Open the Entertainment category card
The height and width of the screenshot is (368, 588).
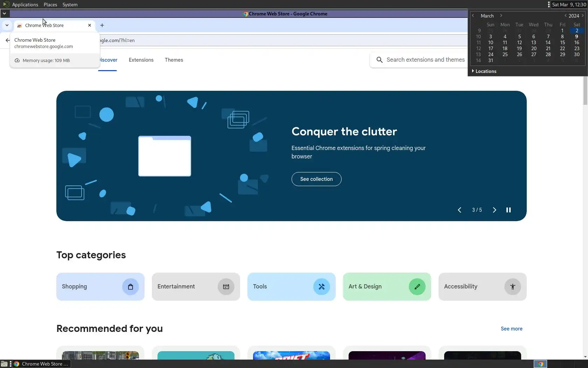(196, 287)
